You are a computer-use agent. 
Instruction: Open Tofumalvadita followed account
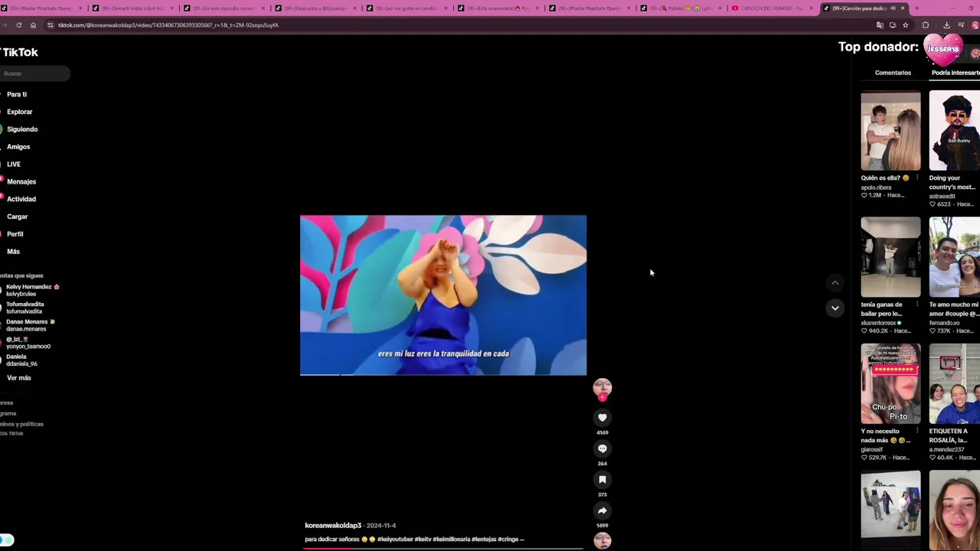point(25,308)
